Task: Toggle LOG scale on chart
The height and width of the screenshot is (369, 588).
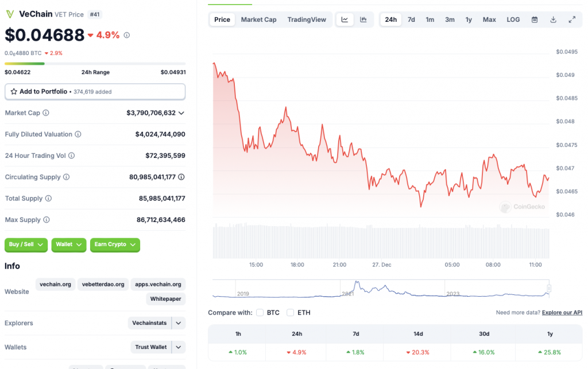Action: 513,20
